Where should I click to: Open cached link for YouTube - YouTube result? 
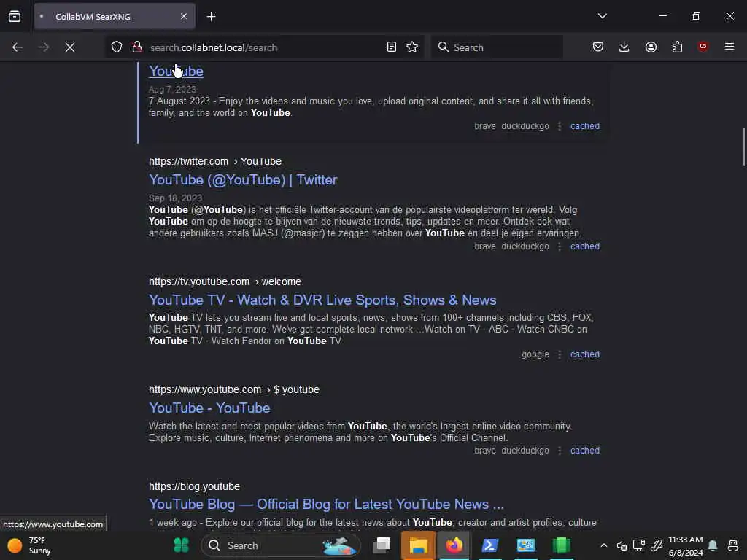[x=585, y=451]
